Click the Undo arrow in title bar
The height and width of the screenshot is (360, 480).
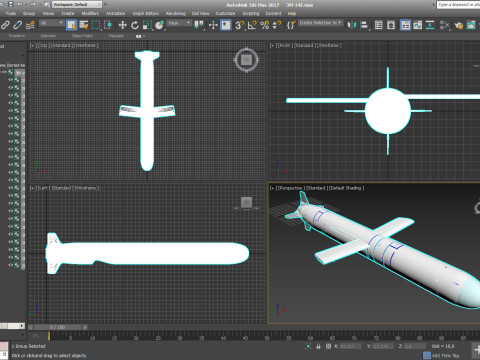(x=20, y=4)
